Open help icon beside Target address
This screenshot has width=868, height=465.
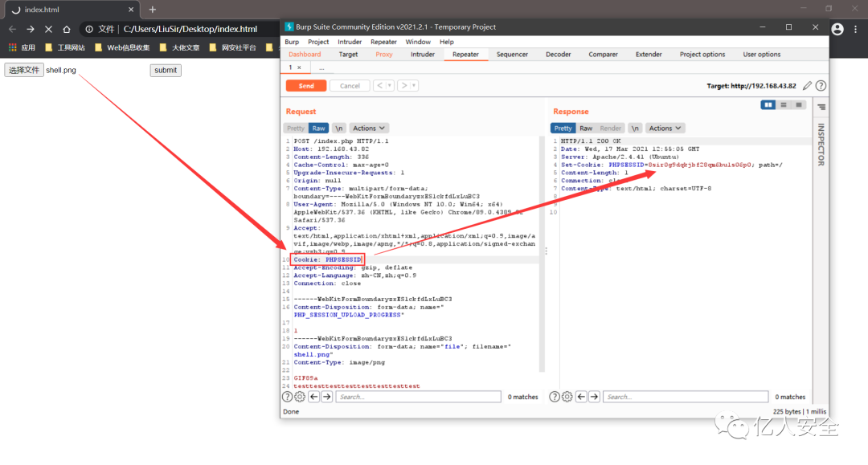click(x=821, y=86)
